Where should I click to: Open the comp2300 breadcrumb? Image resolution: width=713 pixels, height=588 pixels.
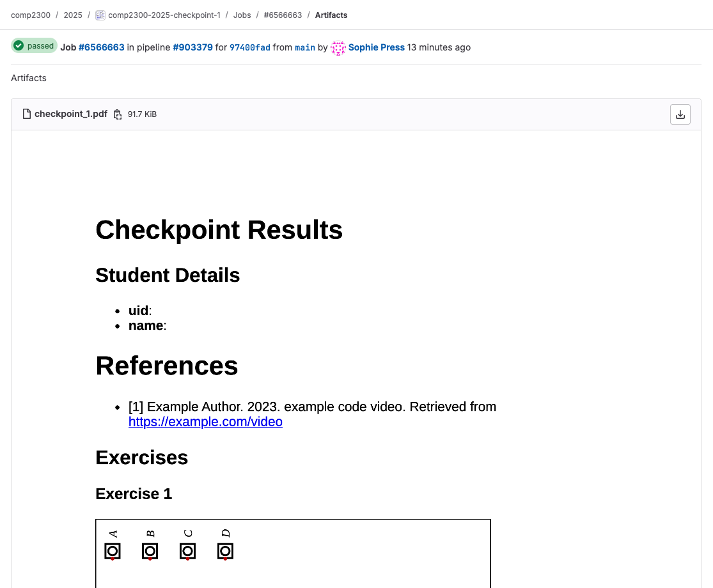pyautogui.click(x=31, y=15)
